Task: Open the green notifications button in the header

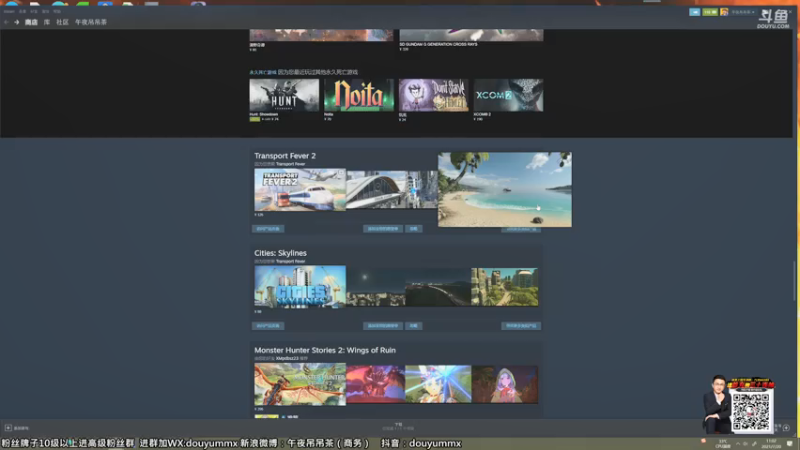Action: tap(710, 12)
